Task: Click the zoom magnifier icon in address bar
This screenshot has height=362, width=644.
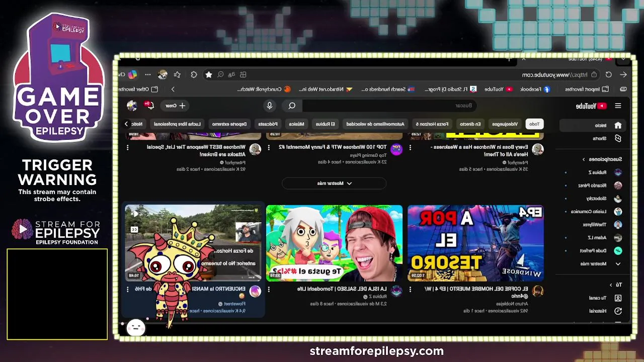Action: (220, 74)
